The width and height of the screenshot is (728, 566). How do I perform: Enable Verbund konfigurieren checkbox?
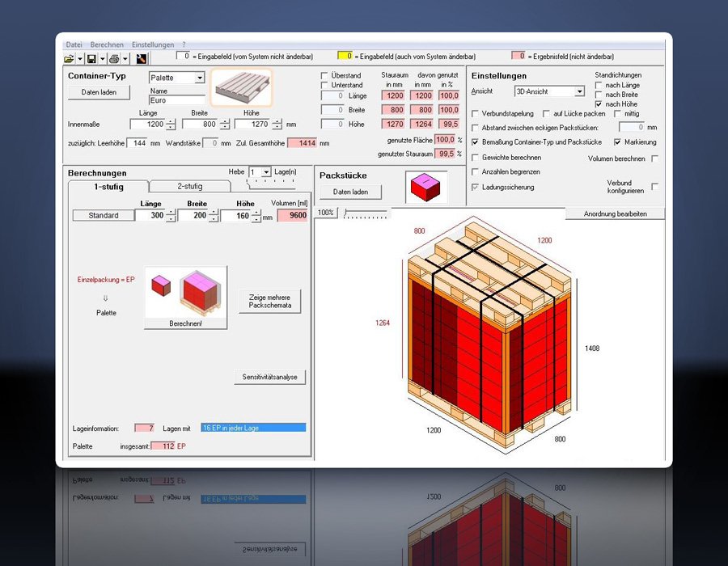[654, 187]
